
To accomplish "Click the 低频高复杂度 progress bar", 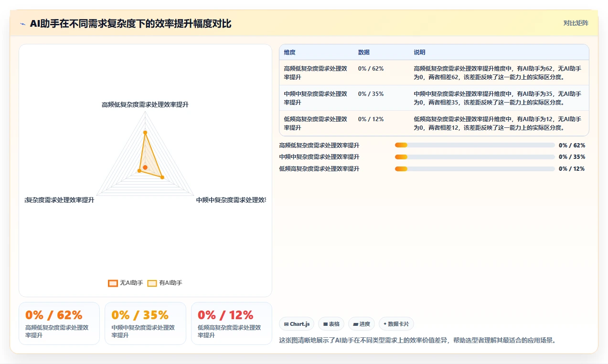I will pyautogui.click(x=475, y=169).
